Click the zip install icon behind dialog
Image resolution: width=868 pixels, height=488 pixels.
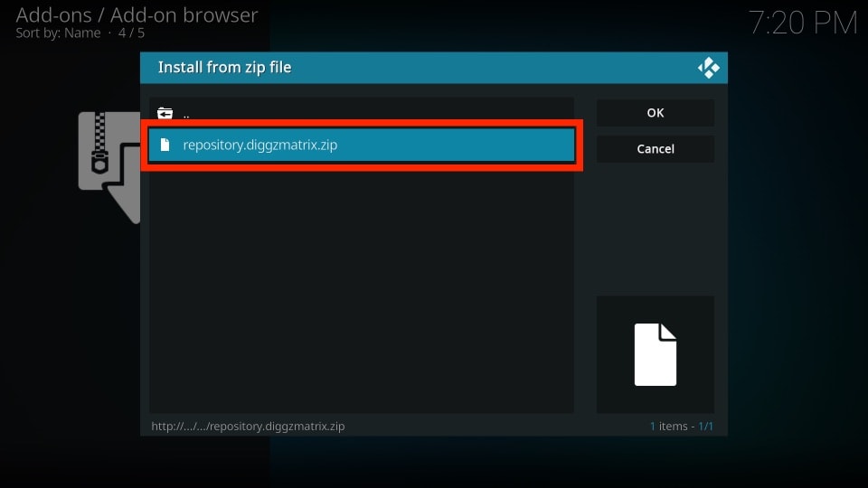tap(109, 167)
